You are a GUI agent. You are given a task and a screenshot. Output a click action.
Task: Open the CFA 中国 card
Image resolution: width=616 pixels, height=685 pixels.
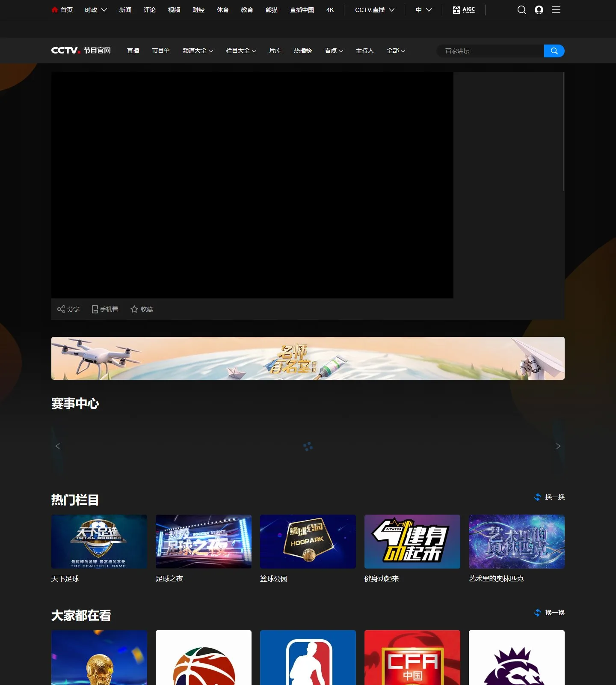(x=412, y=658)
